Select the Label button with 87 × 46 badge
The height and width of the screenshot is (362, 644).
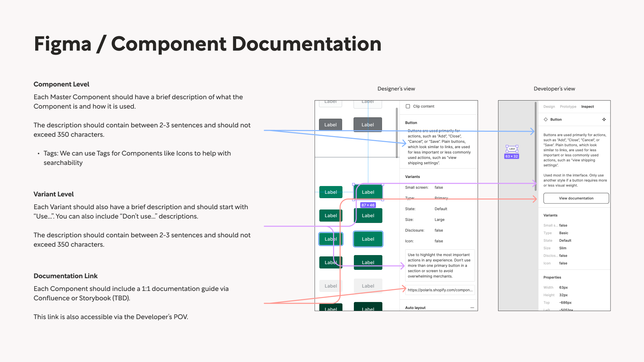pos(368,192)
